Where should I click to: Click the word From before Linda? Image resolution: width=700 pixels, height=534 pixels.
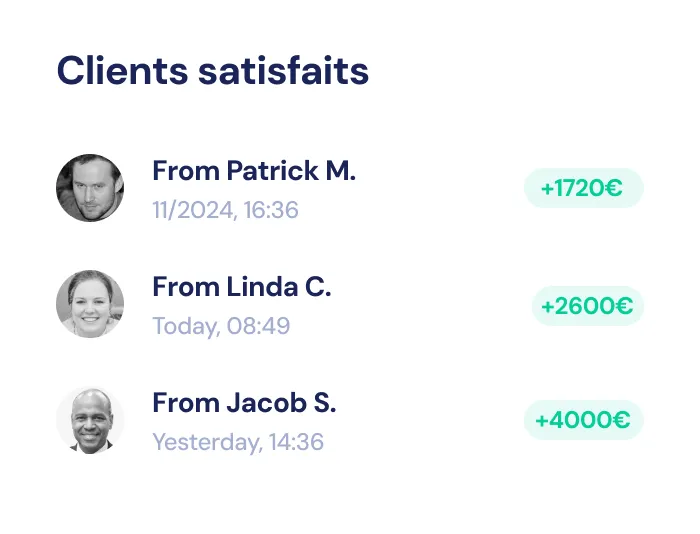point(186,287)
